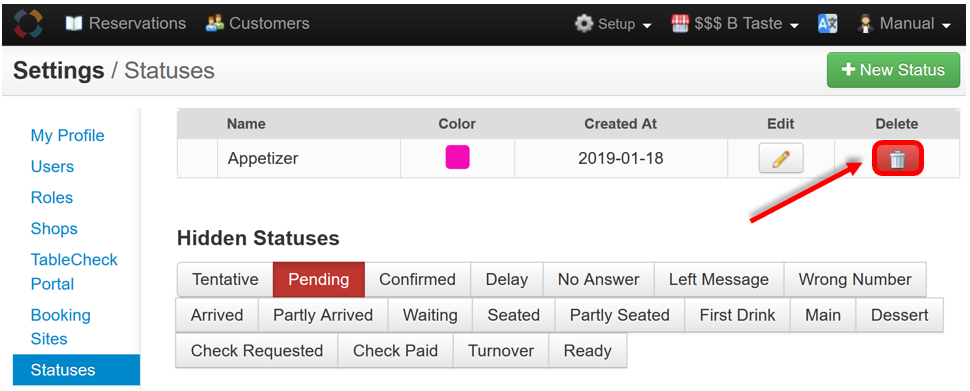Click the trash icon to delete Appetizer
The image size is (970, 391).
[897, 159]
